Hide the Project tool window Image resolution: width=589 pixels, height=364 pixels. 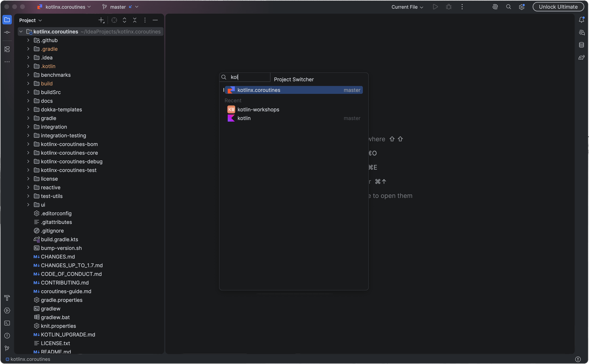pos(155,20)
